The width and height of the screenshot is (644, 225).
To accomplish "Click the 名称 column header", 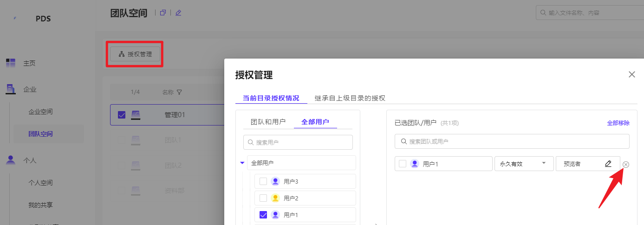I will (x=168, y=92).
